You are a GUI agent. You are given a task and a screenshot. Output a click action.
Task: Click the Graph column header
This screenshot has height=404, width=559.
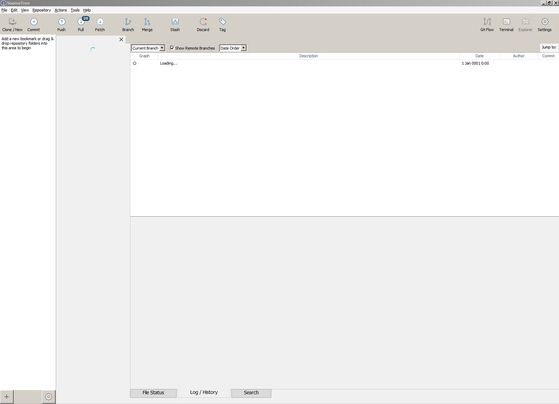coord(144,56)
